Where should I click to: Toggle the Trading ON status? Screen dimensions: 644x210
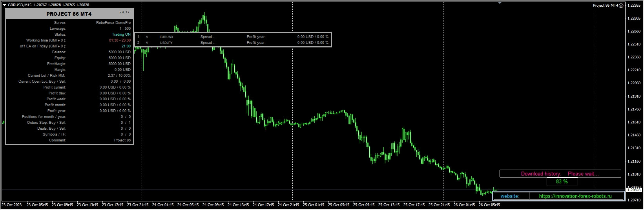point(121,34)
